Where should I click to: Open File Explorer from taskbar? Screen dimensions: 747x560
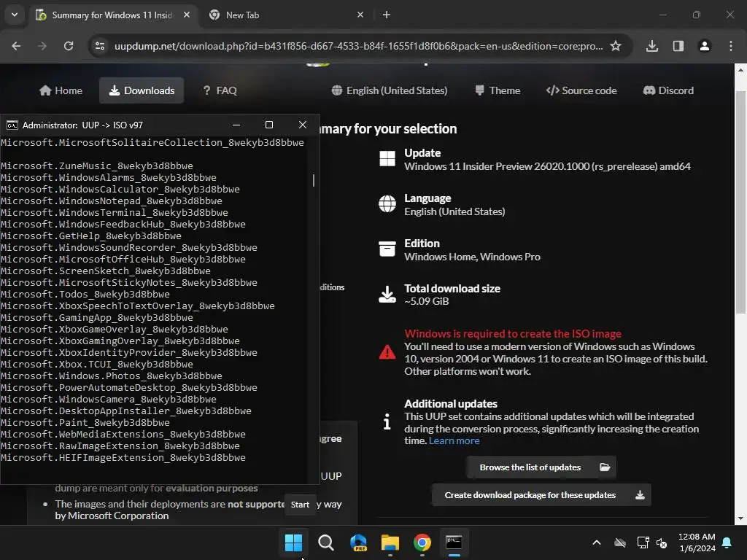coord(390,542)
